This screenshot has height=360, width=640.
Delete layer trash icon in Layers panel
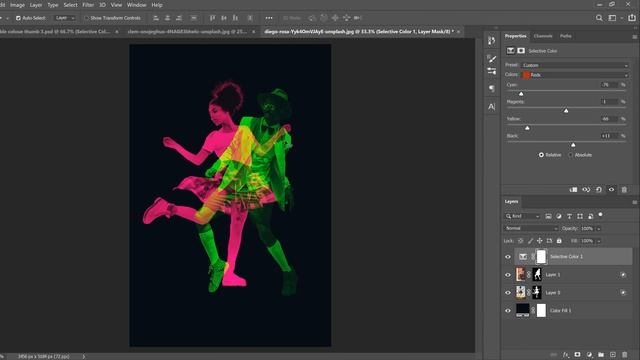(x=625, y=355)
